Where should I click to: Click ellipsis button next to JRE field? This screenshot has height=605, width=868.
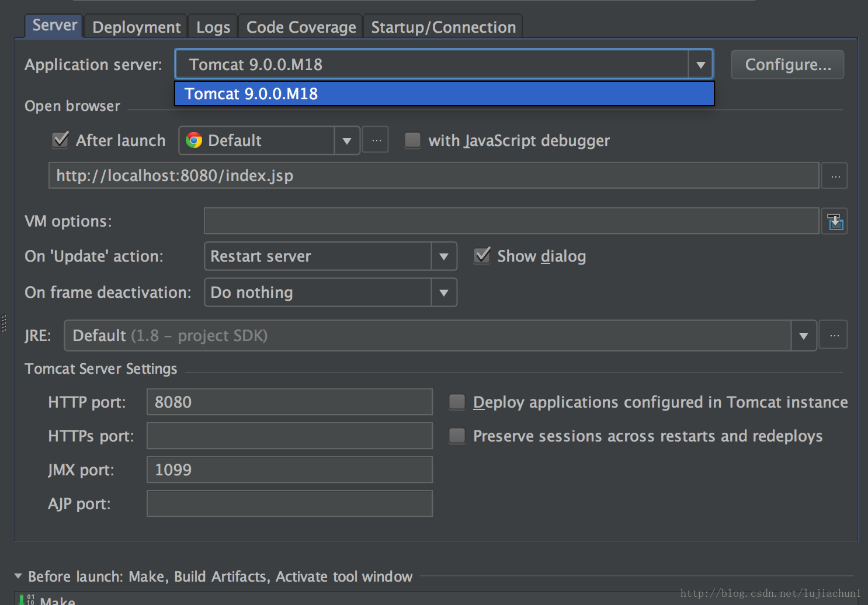(834, 335)
